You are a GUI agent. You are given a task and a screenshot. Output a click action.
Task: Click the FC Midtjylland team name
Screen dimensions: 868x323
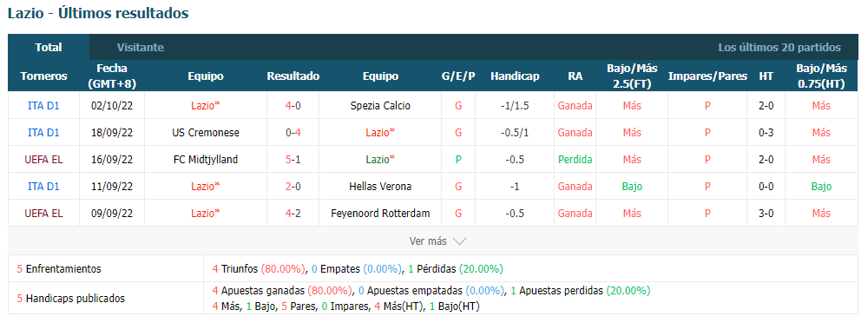point(206,160)
